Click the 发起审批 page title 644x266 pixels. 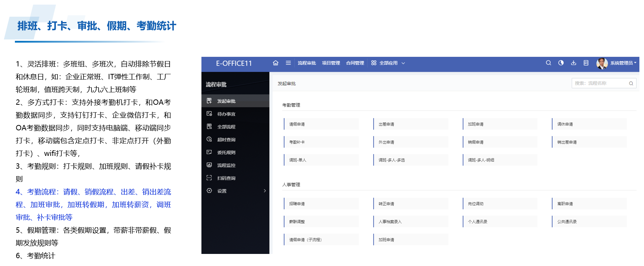[287, 83]
